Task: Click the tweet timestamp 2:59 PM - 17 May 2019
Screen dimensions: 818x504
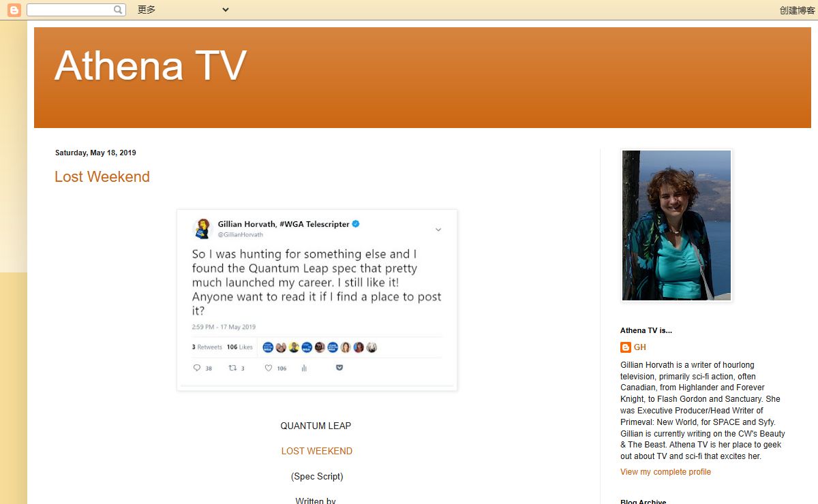Action: [224, 327]
